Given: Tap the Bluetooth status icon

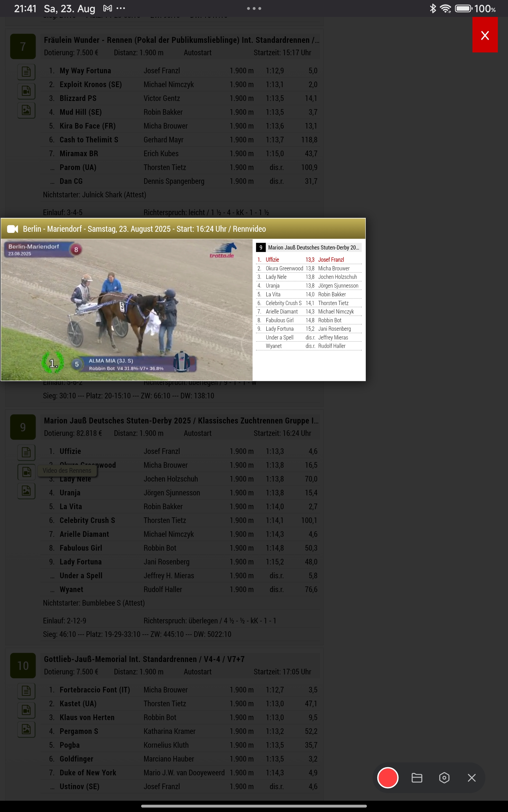Looking at the screenshot, I should click(433, 8).
